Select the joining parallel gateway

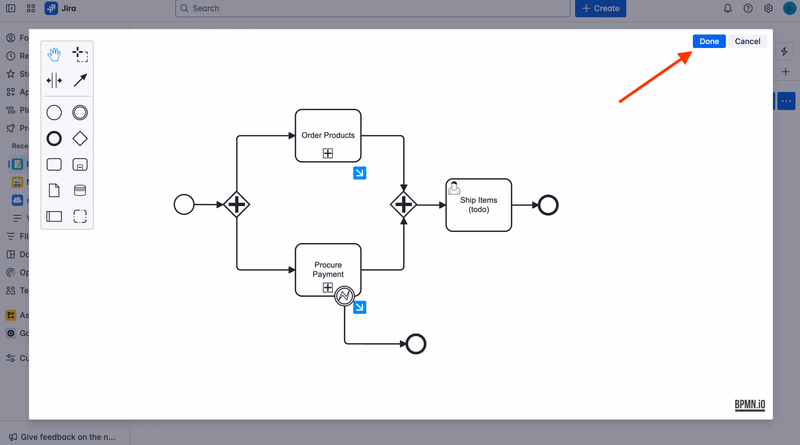(x=404, y=205)
